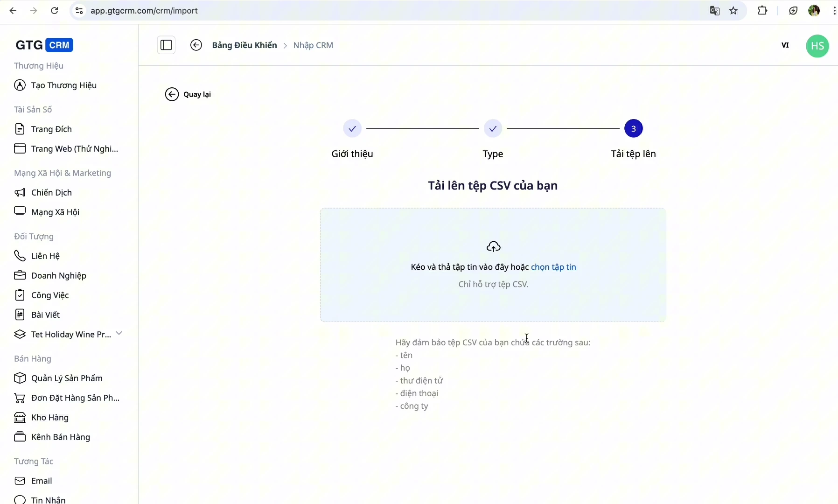Toggle the sidebar collapse icon

tap(167, 45)
